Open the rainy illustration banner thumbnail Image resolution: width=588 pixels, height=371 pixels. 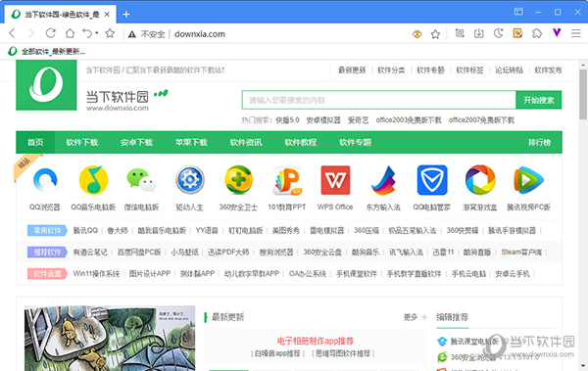(x=110, y=338)
